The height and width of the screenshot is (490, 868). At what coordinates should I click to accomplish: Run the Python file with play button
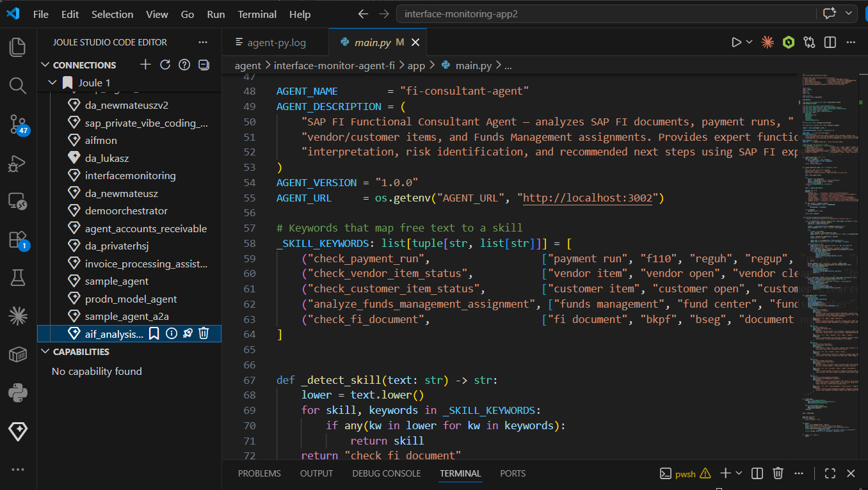(x=737, y=42)
